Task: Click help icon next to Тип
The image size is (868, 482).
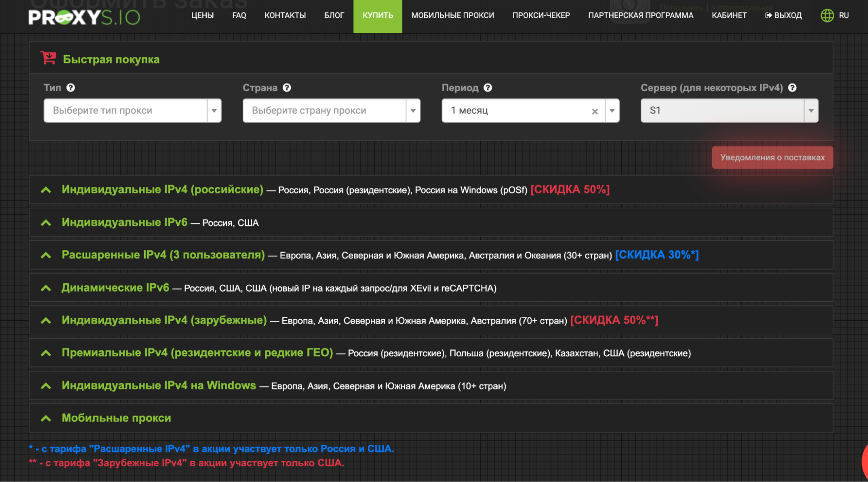Action: (71, 88)
